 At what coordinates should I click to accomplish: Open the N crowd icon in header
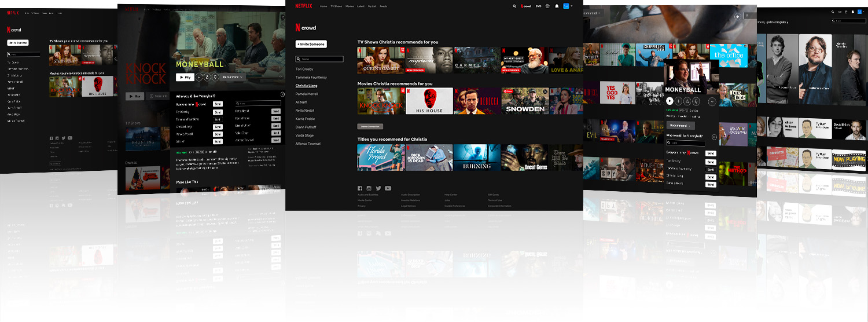click(525, 6)
